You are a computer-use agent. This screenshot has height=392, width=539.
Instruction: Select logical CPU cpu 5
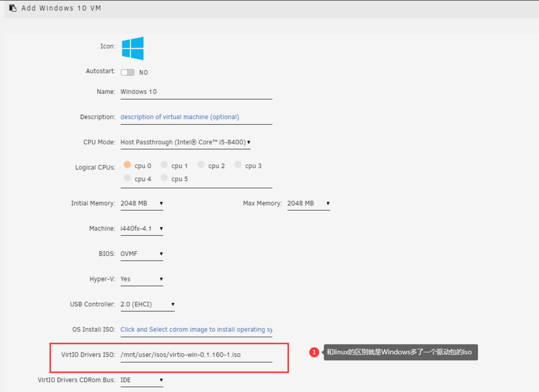tap(164, 178)
